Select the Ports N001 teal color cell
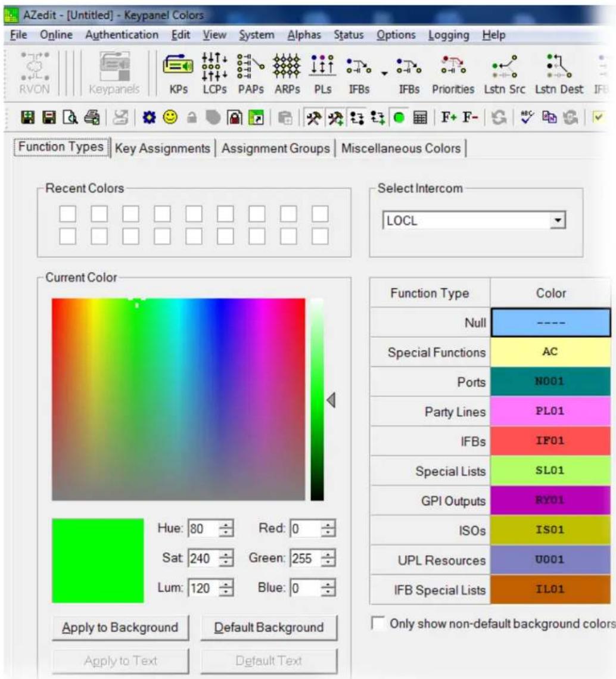616x679 pixels. coord(550,382)
